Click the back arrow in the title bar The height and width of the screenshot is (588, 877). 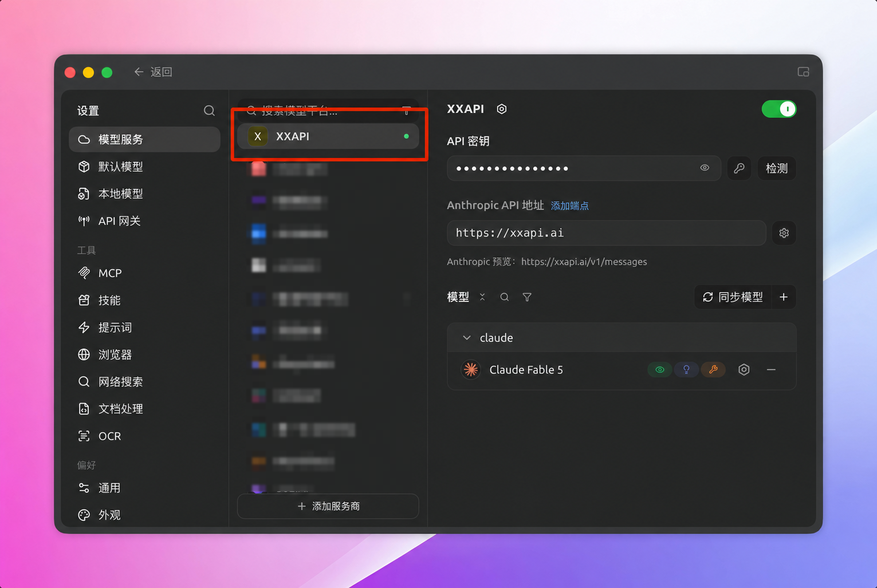click(139, 72)
